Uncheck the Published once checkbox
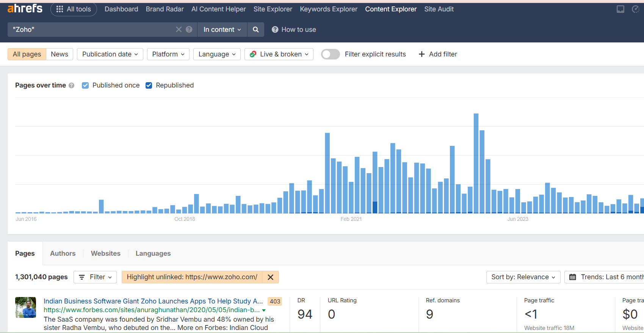 85,86
